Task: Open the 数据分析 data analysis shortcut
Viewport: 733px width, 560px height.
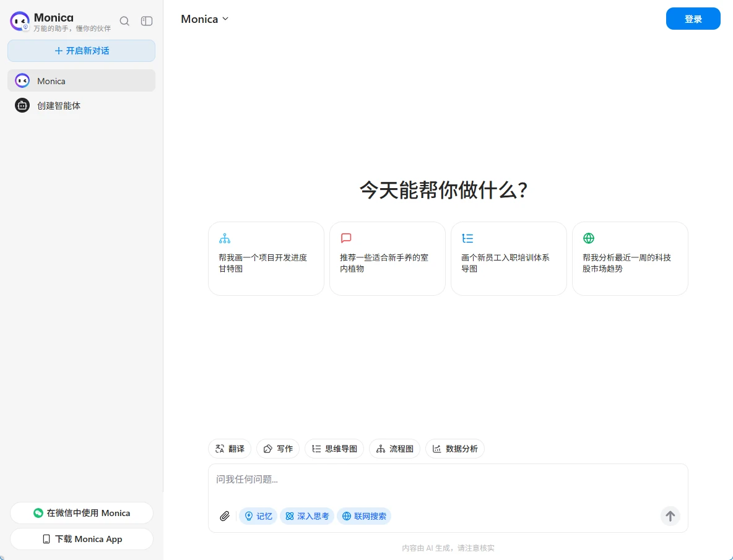Action: point(455,449)
